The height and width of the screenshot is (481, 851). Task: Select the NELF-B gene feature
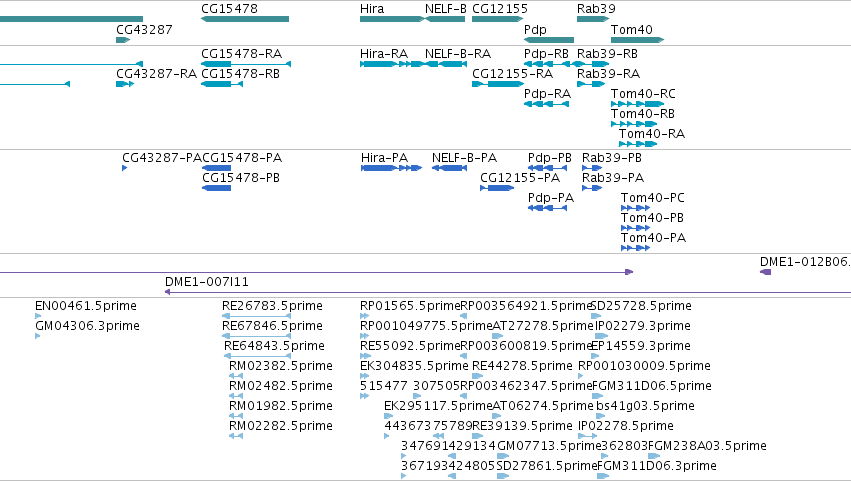tap(445, 19)
